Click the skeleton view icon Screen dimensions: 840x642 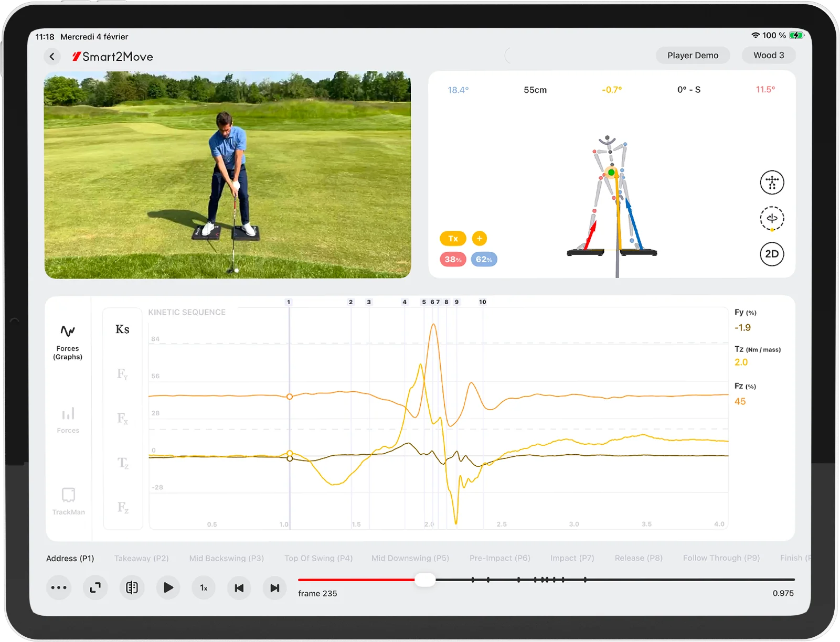(x=771, y=183)
